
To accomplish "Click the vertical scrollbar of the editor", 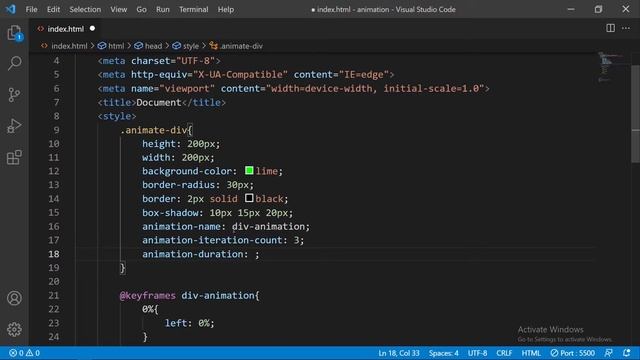I will coord(635,114).
